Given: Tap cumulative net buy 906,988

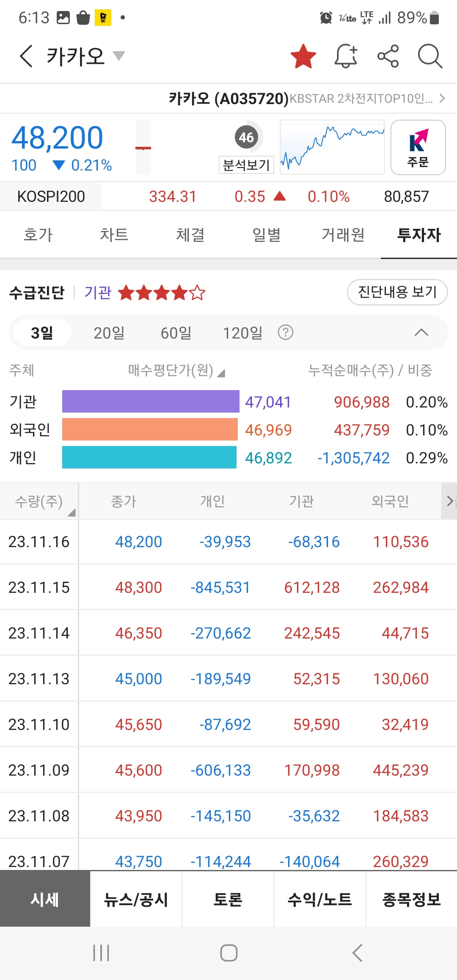Looking at the screenshot, I should click(x=362, y=402).
